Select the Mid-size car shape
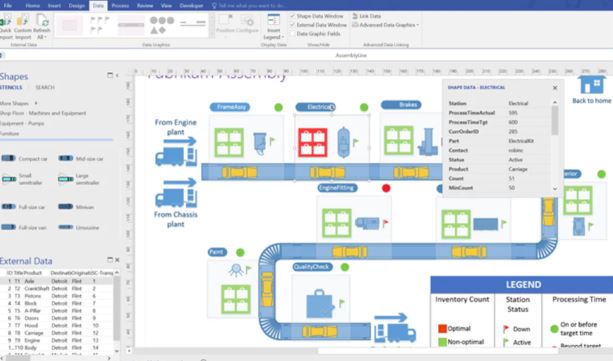The width and height of the screenshot is (613, 361). pyautogui.click(x=81, y=158)
